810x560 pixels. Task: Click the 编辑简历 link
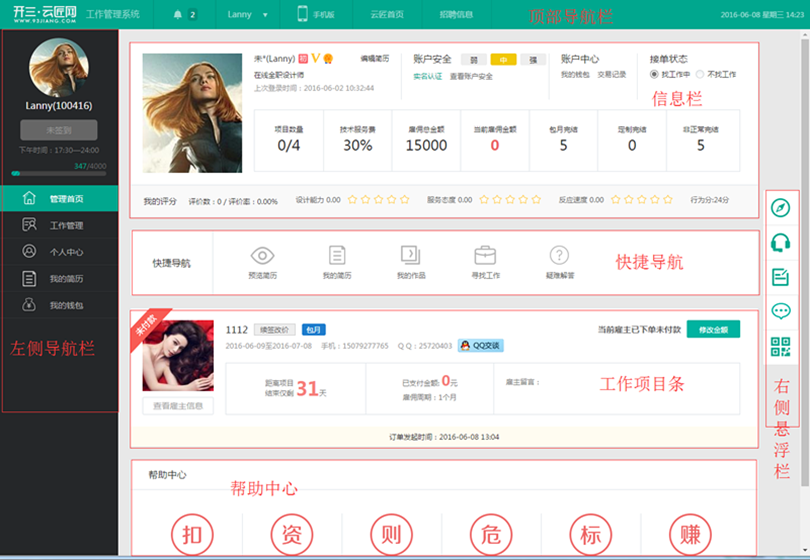click(375, 58)
